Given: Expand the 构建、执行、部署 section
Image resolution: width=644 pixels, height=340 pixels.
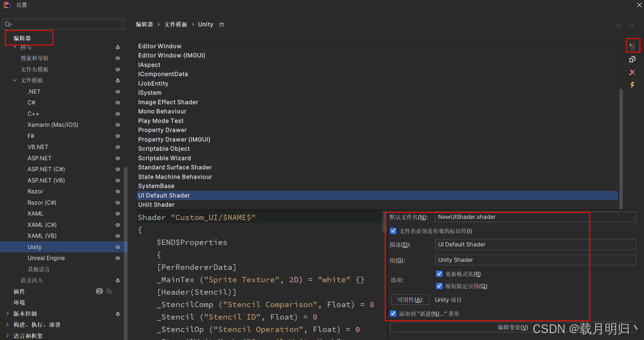Looking at the screenshot, I should tap(7, 325).
